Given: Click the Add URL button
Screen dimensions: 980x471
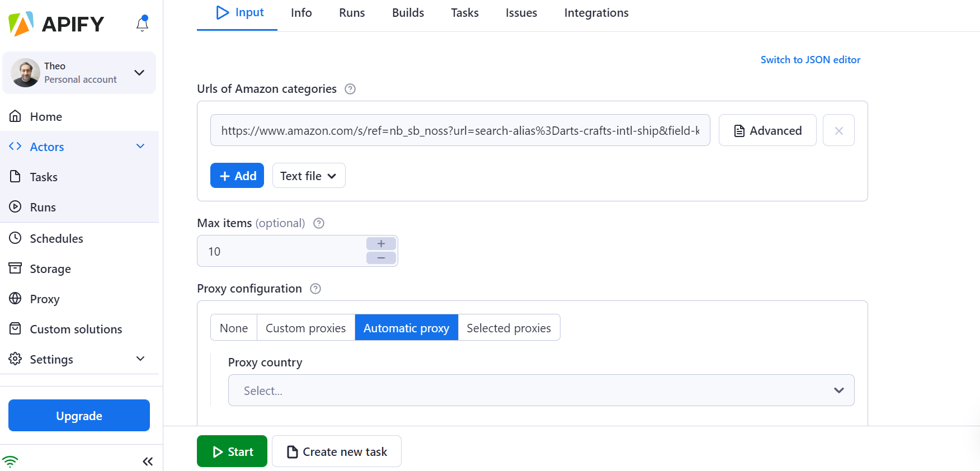Looking at the screenshot, I should coord(237,176).
